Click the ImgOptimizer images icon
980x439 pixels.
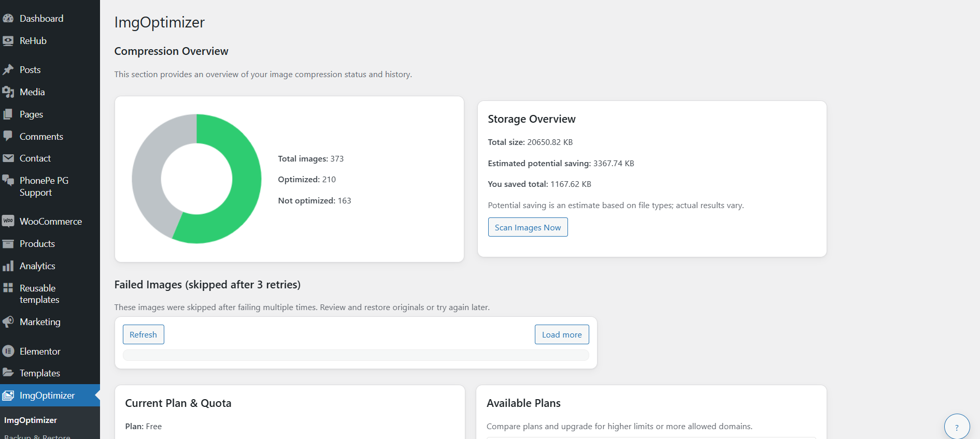coord(8,396)
